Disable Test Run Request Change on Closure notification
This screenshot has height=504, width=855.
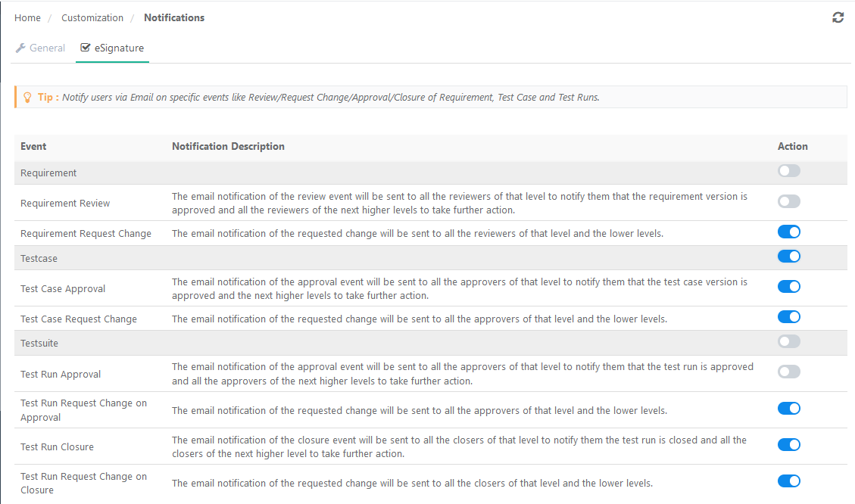tap(788, 481)
